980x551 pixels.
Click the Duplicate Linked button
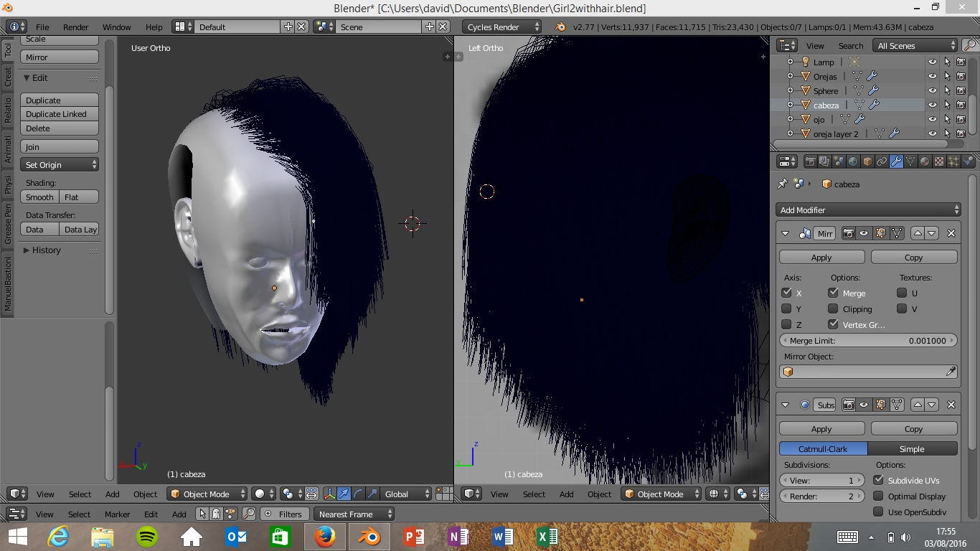point(60,114)
